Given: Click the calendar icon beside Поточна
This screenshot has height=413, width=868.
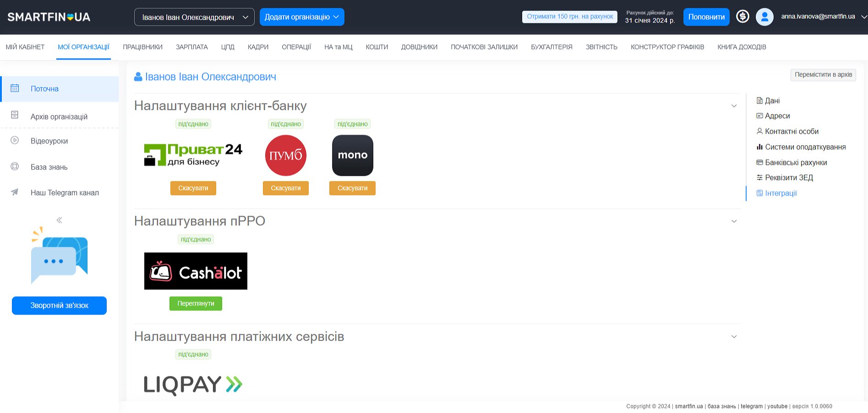Looking at the screenshot, I should (15, 88).
